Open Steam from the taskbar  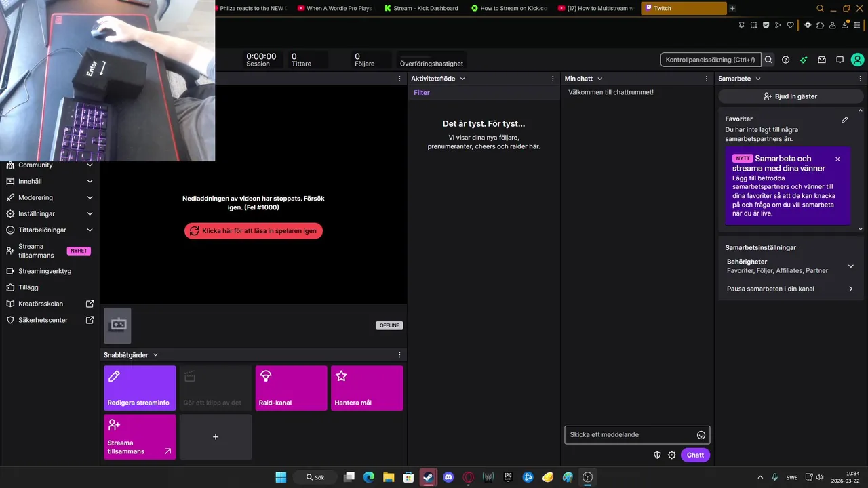click(x=428, y=477)
